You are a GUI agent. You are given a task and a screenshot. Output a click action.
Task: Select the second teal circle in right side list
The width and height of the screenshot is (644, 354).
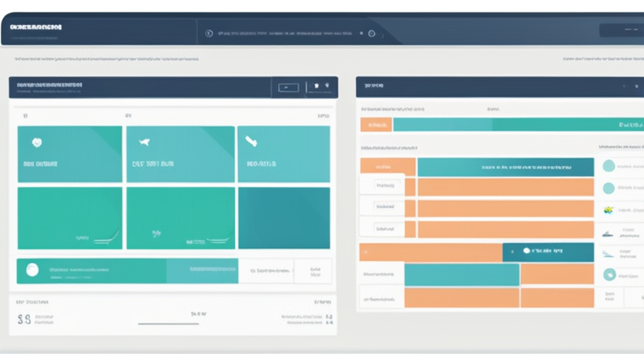click(609, 188)
